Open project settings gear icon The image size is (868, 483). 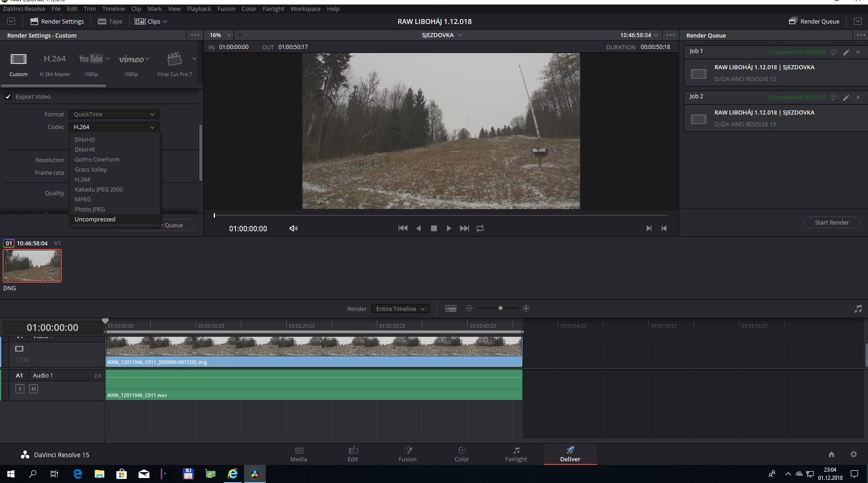pos(854,454)
